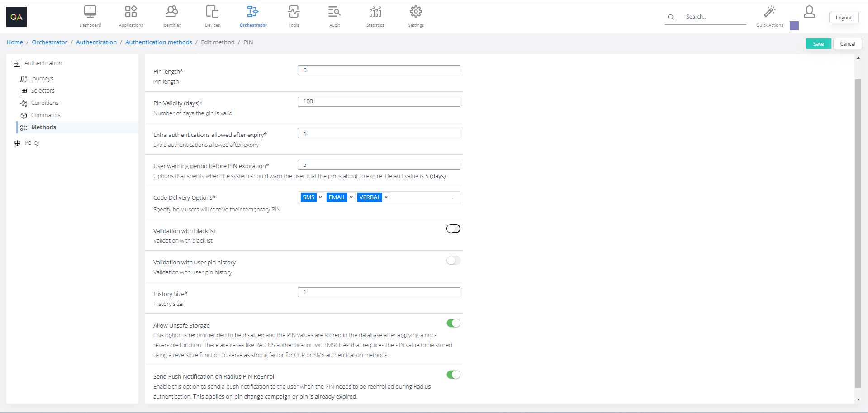View the Statistics section icon

(375, 12)
